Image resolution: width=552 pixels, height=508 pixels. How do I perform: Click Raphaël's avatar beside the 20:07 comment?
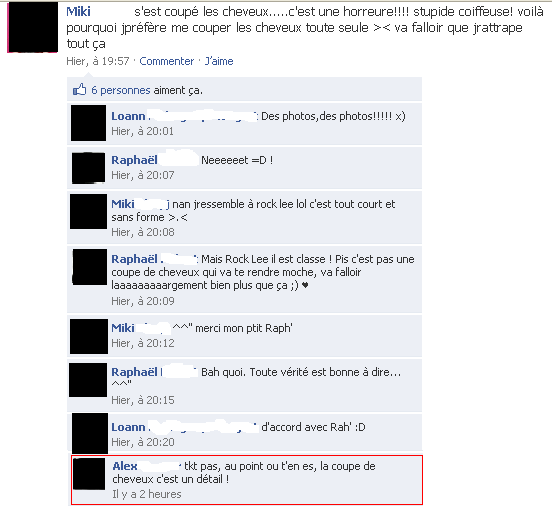point(88,168)
